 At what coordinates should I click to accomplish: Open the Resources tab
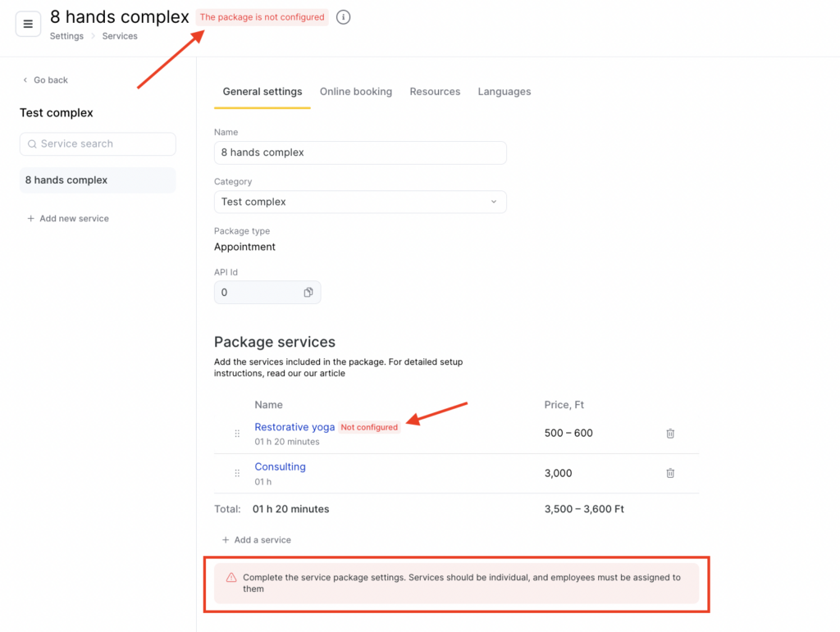click(x=435, y=92)
